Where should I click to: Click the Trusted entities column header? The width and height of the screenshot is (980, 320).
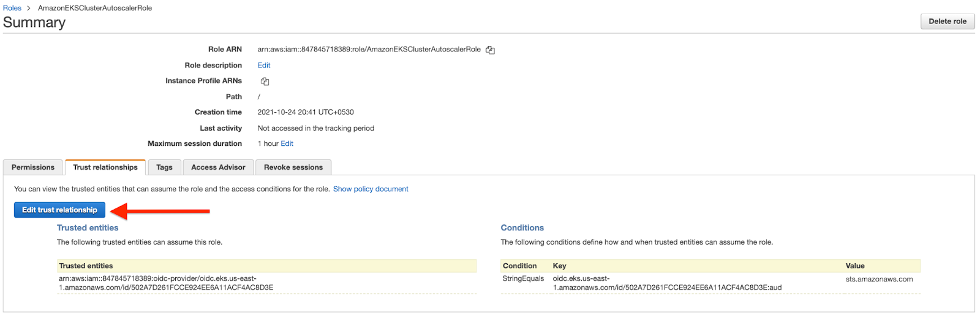[86, 265]
